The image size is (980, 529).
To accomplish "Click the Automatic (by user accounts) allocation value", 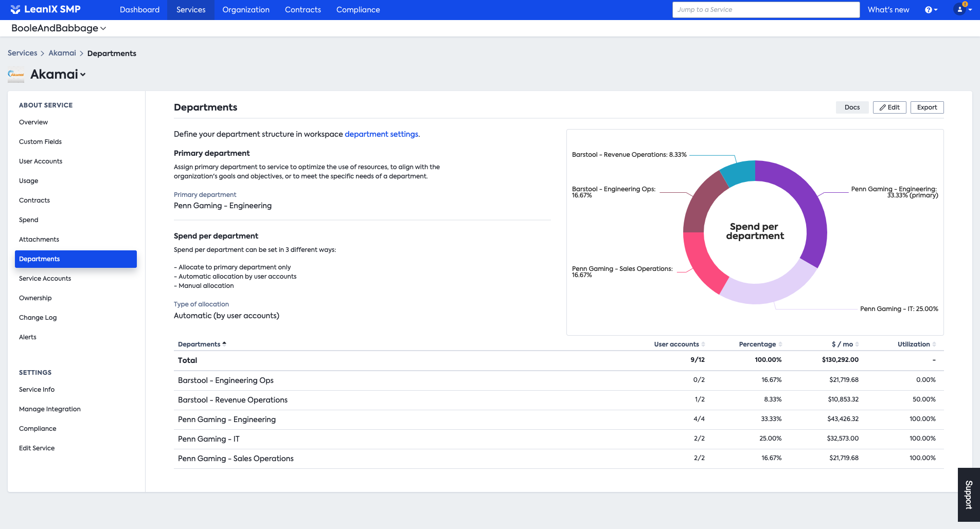I will 226,316.
